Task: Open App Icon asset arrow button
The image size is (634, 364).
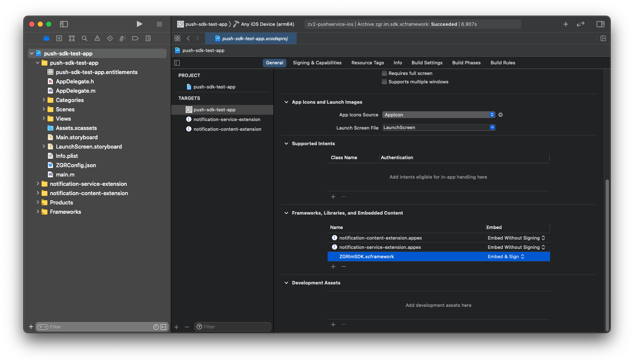Action: click(x=501, y=115)
